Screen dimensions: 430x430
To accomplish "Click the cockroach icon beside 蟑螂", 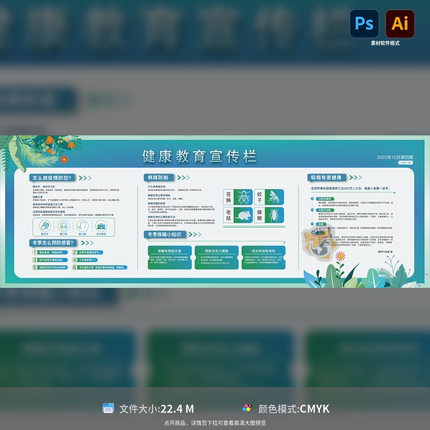I will [274, 215].
